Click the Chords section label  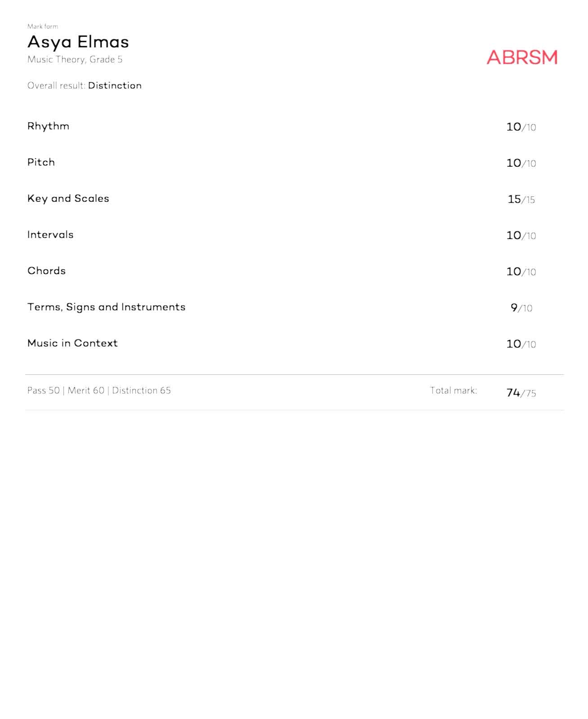tap(46, 271)
